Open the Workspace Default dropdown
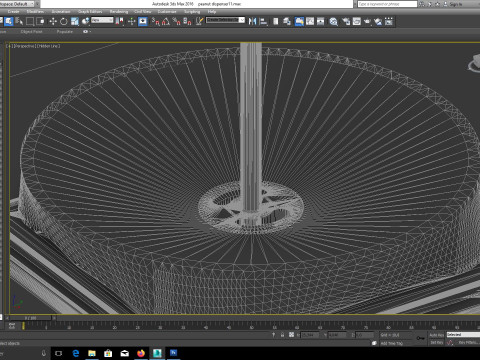The image size is (480, 360). [x=17, y=4]
